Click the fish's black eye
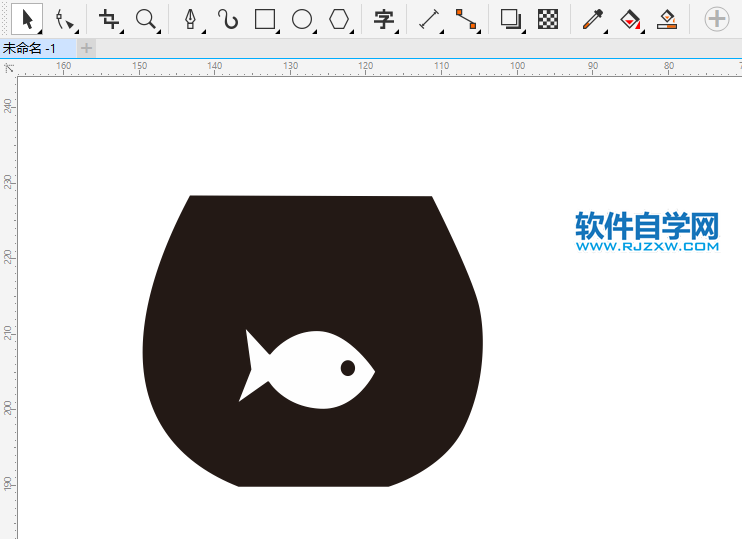The image size is (742, 539). [x=348, y=368]
